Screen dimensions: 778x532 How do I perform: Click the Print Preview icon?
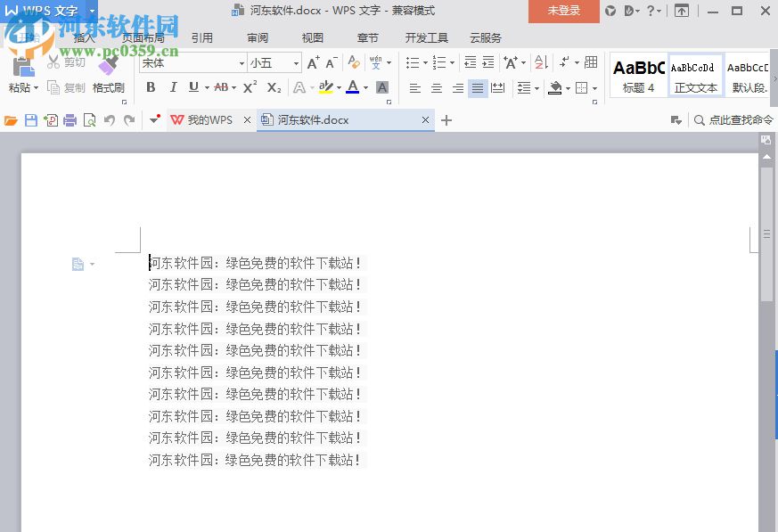[90, 119]
